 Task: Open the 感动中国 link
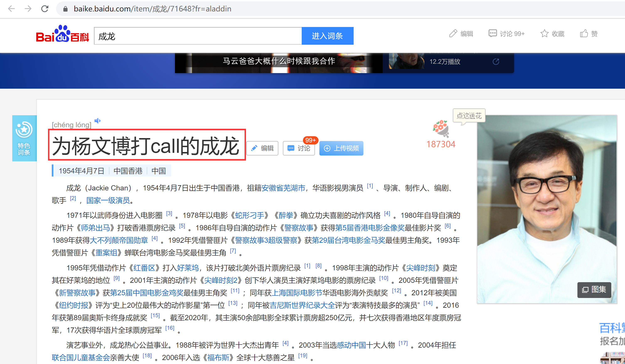click(x=351, y=345)
